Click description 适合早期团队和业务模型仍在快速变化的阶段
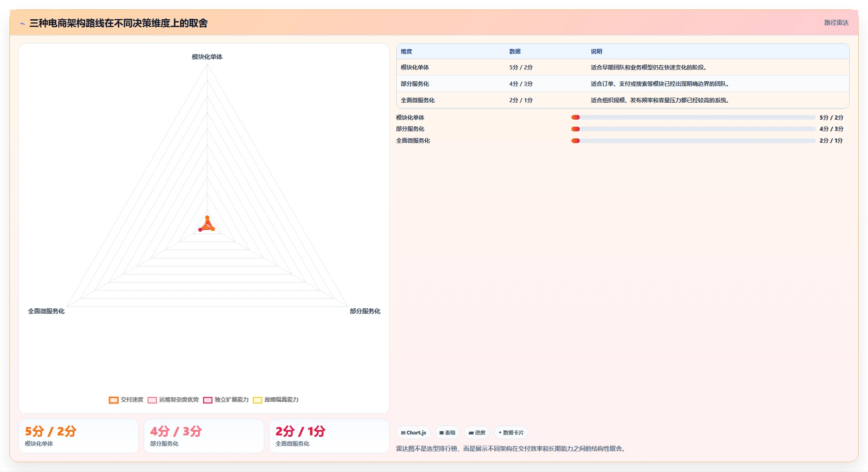Viewport: 868px width, 472px height. coord(648,68)
